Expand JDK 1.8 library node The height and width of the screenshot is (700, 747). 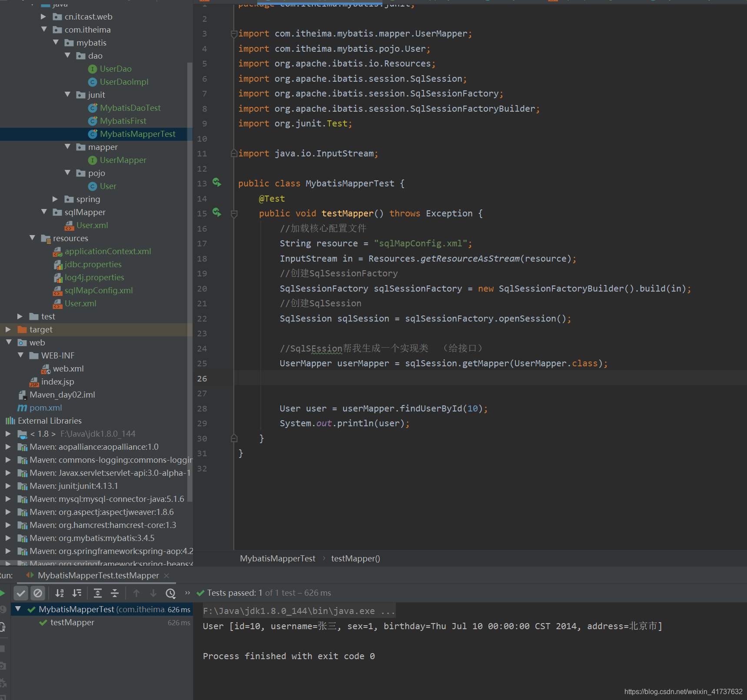pos(9,434)
